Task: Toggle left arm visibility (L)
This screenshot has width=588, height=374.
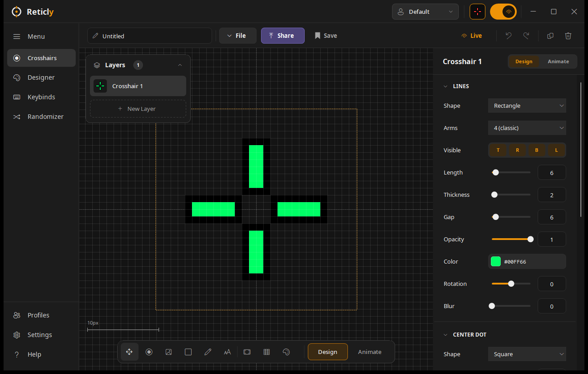Action: (556, 150)
